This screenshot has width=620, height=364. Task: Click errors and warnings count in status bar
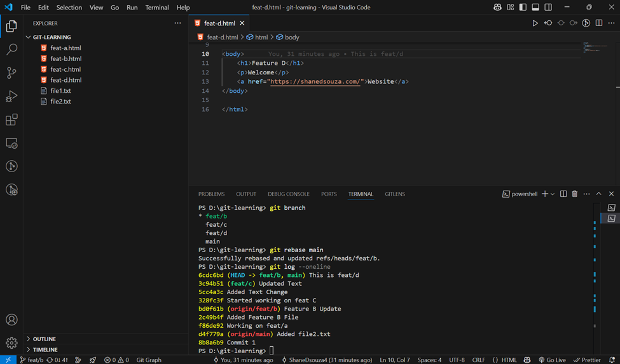click(116, 360)
